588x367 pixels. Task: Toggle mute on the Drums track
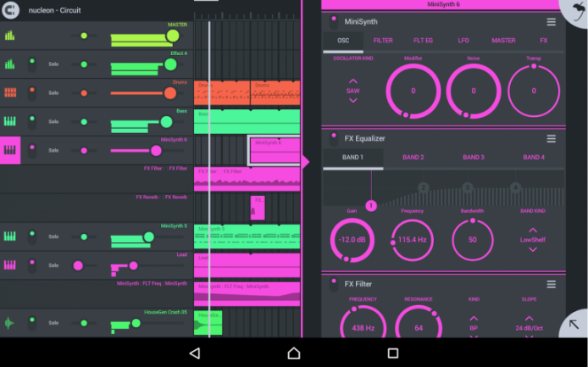coord(31,92)
